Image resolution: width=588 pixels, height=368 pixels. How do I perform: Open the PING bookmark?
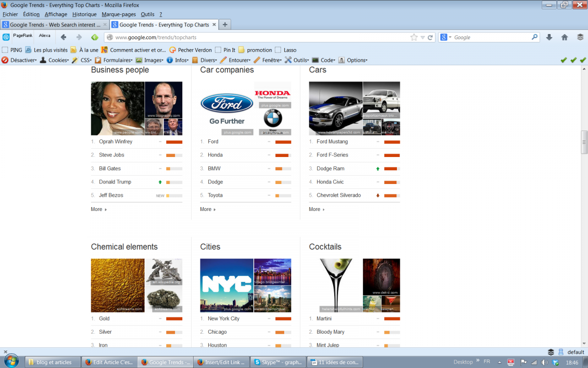pyautogui.click(x=12, y=50)
